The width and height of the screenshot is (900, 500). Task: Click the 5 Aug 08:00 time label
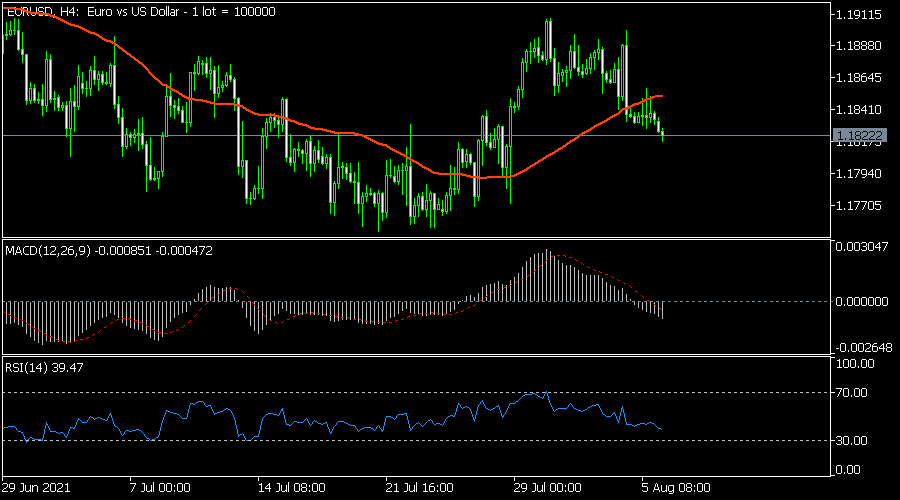[676, 488]
